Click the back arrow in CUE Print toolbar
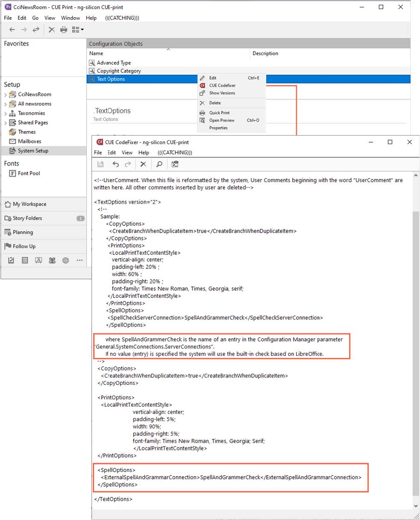The image size is (420, 520). [12, 30]
